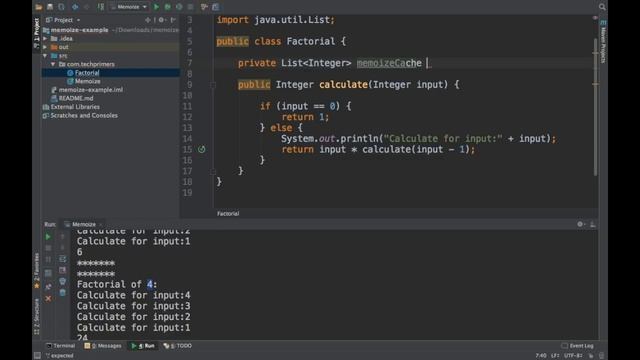Click the Save All toolbar icon
The width and height of the screenshot is (640, 360).
pyautogui.click(x=50, y=7)
